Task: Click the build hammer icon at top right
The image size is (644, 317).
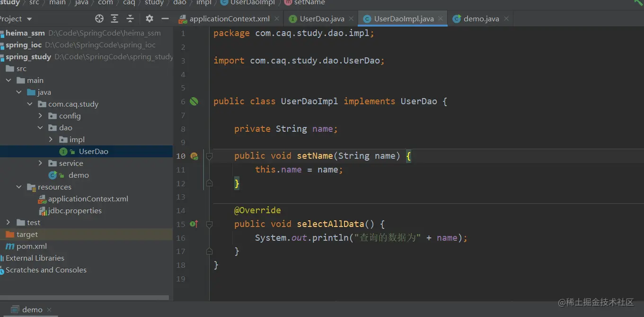Action: (x=638, y=2)
